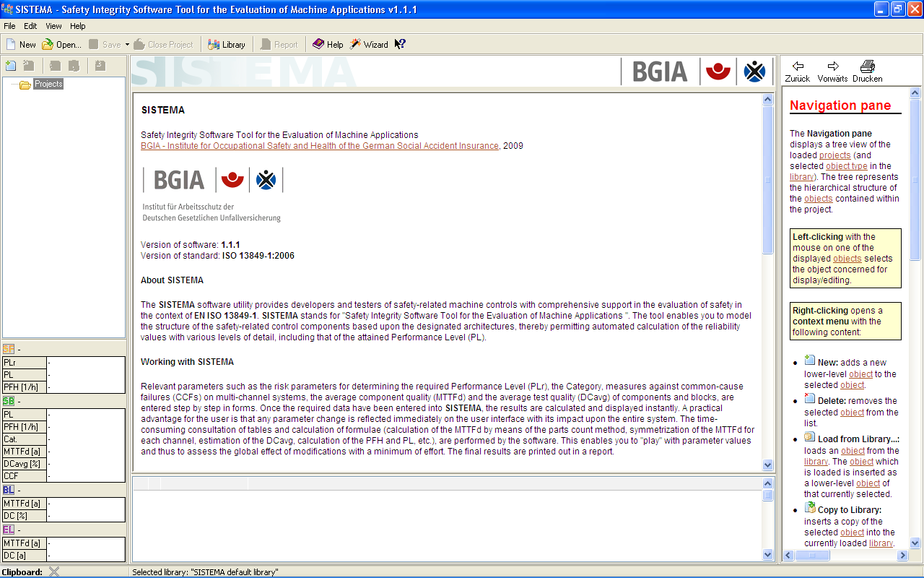Click the help pane horizontal scrollbar right arrow
Screen dimensions: 924x578
tap(902, 556)
